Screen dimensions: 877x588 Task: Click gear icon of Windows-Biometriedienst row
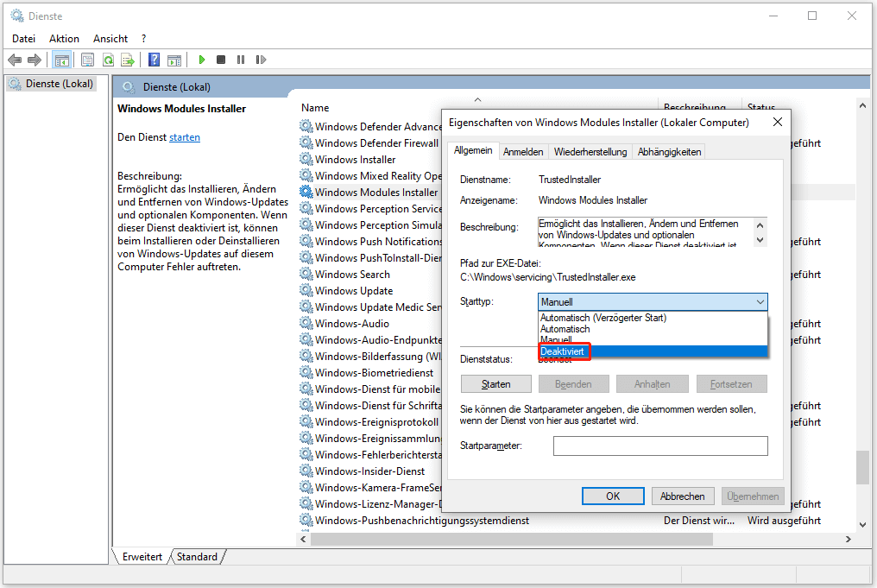click(306, 372)
